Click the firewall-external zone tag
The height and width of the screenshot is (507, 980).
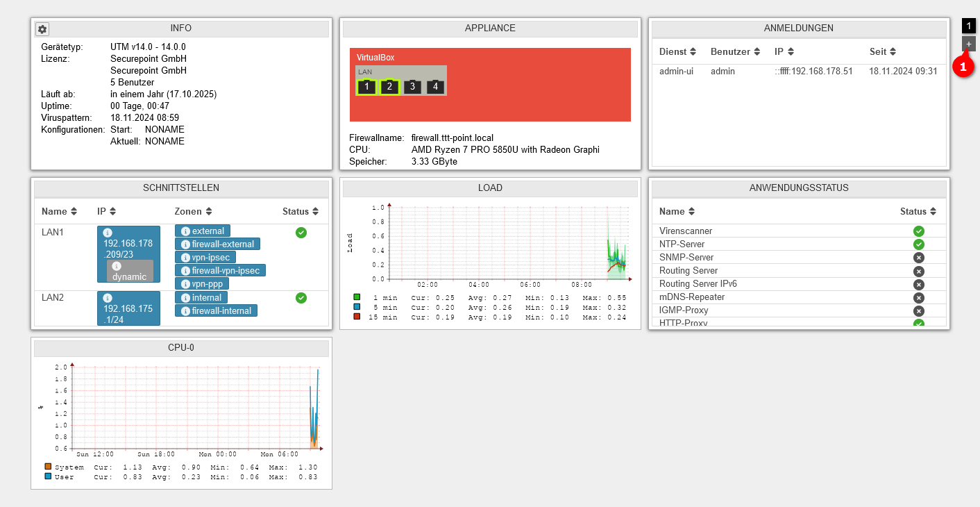coord(217,244)
